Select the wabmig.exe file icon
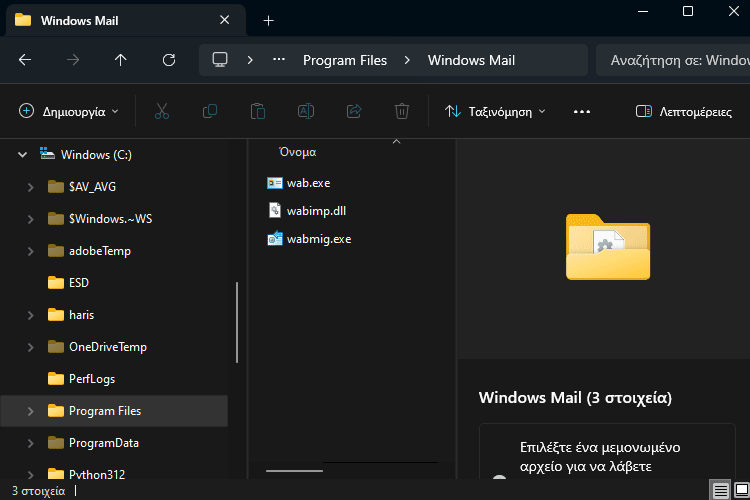Image resolution: width=750 pixels, height=500 pixels. 275,238
